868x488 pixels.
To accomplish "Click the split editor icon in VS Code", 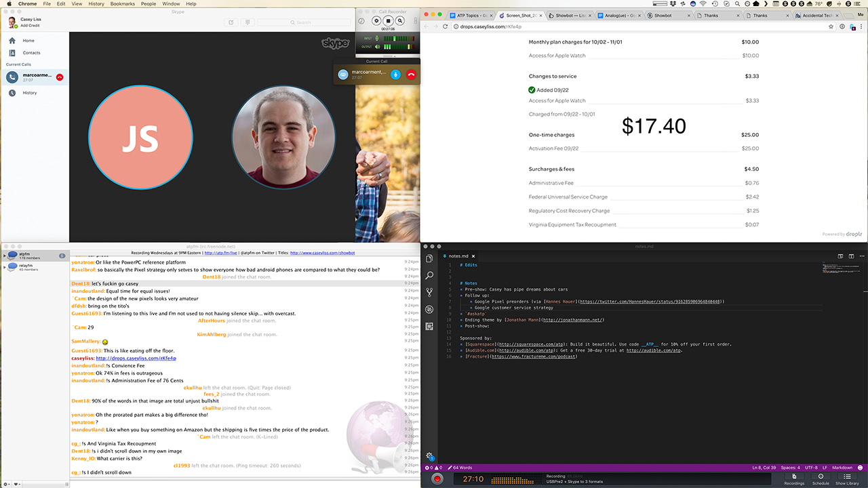I will [x=850, y=256].
